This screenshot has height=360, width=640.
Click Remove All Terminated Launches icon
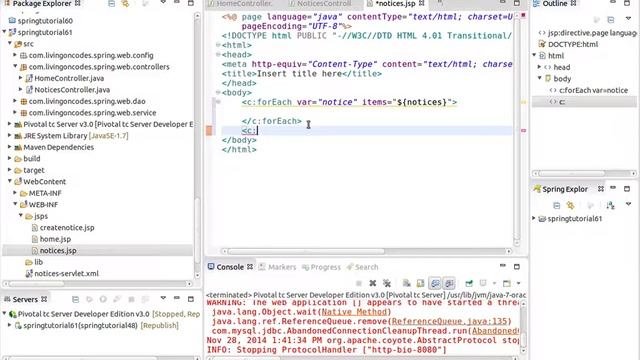(387, 283)
